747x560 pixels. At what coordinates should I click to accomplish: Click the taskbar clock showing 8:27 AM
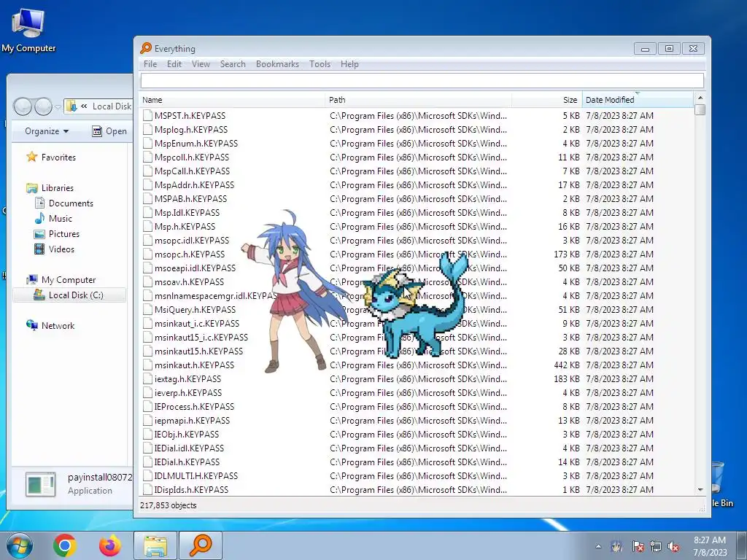point(709,546)
